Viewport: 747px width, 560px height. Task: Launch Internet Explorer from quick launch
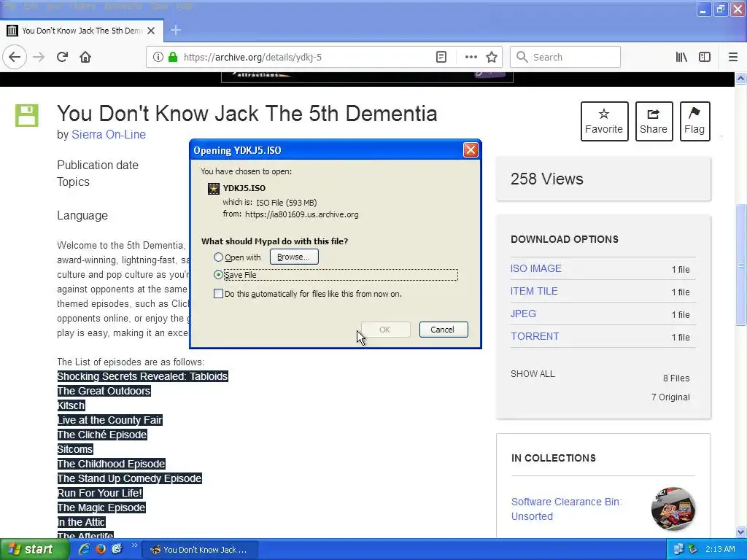coord(84,549)
